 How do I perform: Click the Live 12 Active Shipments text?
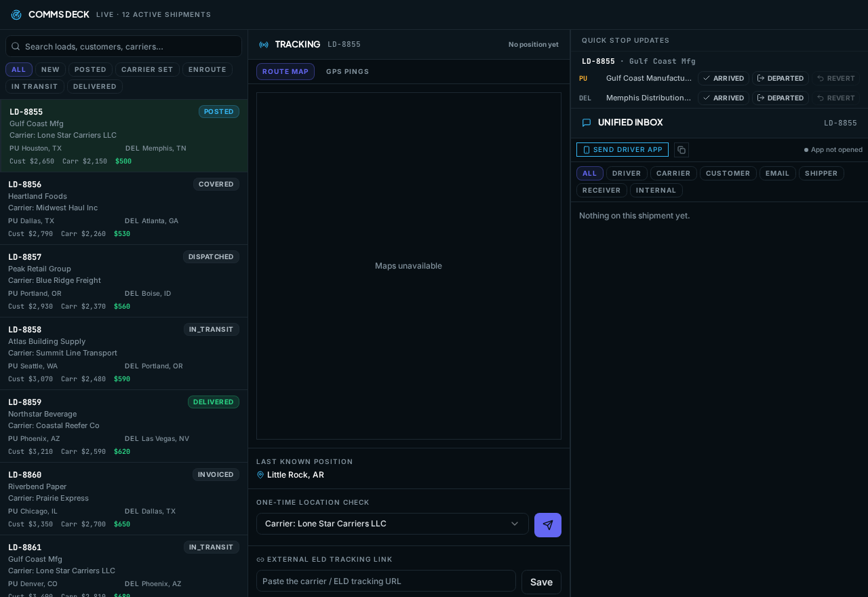153,15
